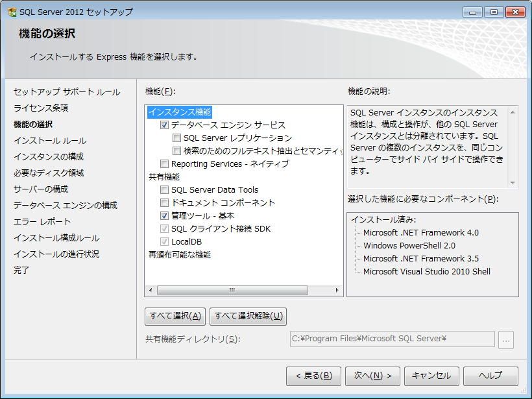Select データベース エンジンの構成 step in sidebar
The image size is (532, 399).
coord(66,205)
